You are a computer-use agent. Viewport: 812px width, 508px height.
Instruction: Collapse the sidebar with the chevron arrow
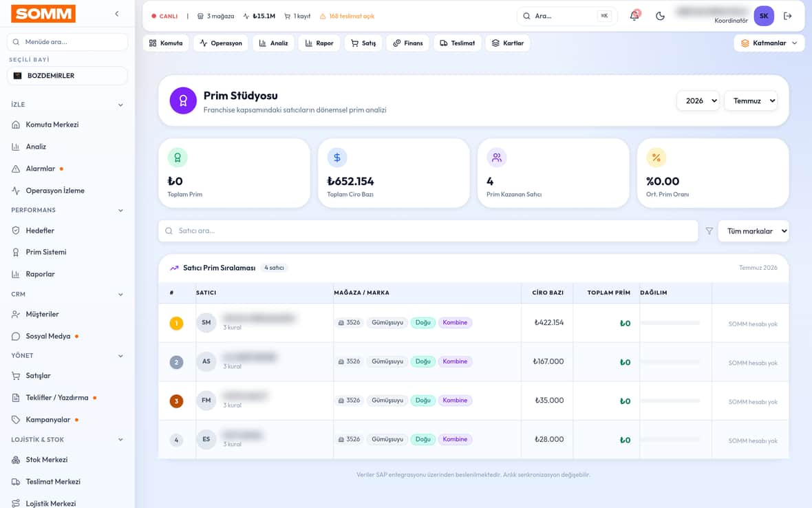click(x=117, y=14)
